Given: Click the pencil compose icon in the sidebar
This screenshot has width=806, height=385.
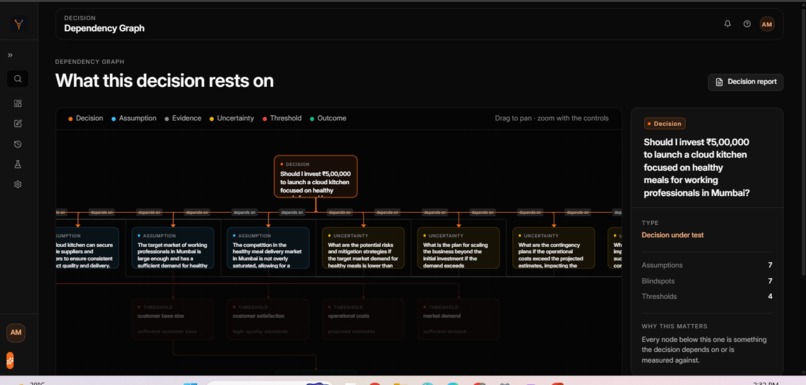Looking at the screenshot, I should click(x=17, y=123).
